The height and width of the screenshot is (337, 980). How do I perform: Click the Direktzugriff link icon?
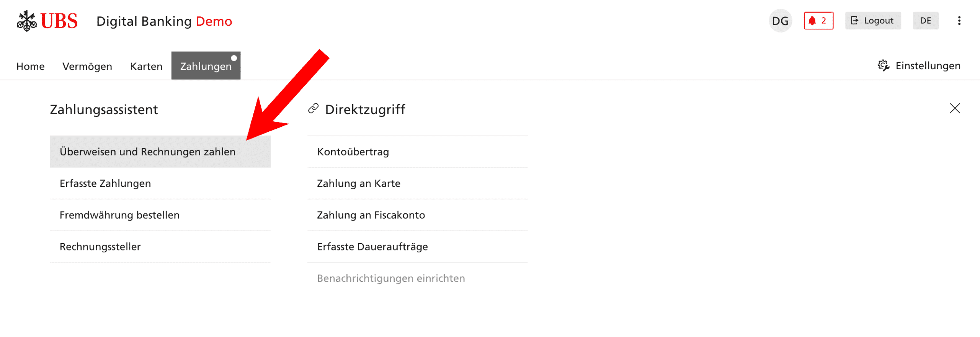(314, 109)
